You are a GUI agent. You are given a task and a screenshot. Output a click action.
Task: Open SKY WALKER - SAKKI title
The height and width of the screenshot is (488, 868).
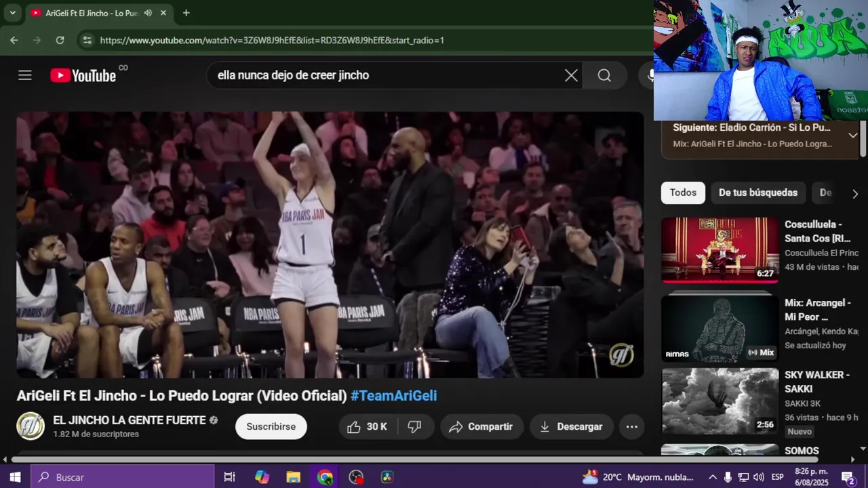click(817, 382)
